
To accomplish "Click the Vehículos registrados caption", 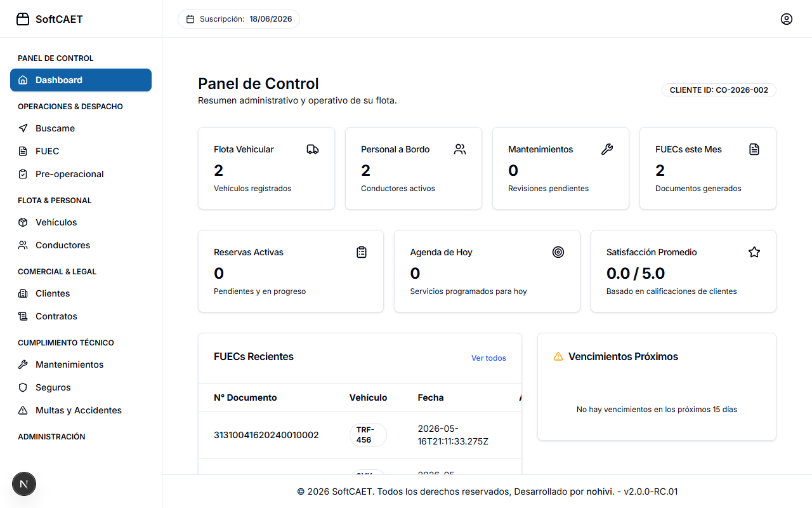I will 252,189.
